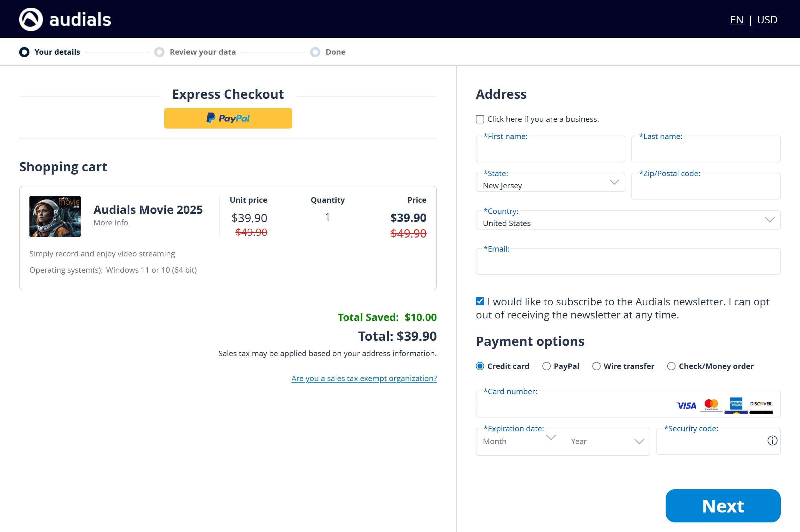Viewport: 800px width, 532px height.
Task: Select Credit card payment option
Action: tap(479, 366)
